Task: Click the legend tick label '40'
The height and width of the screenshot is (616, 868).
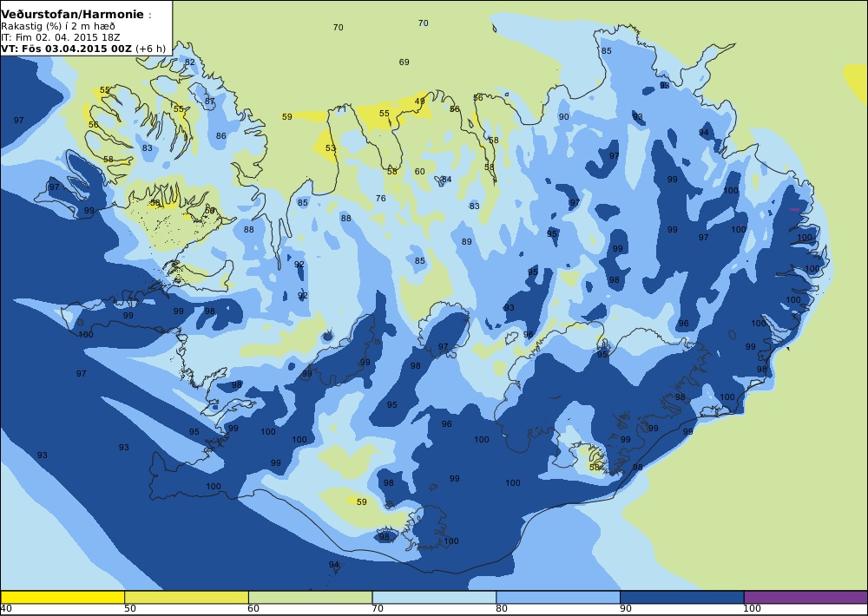Action: (7, 609)
